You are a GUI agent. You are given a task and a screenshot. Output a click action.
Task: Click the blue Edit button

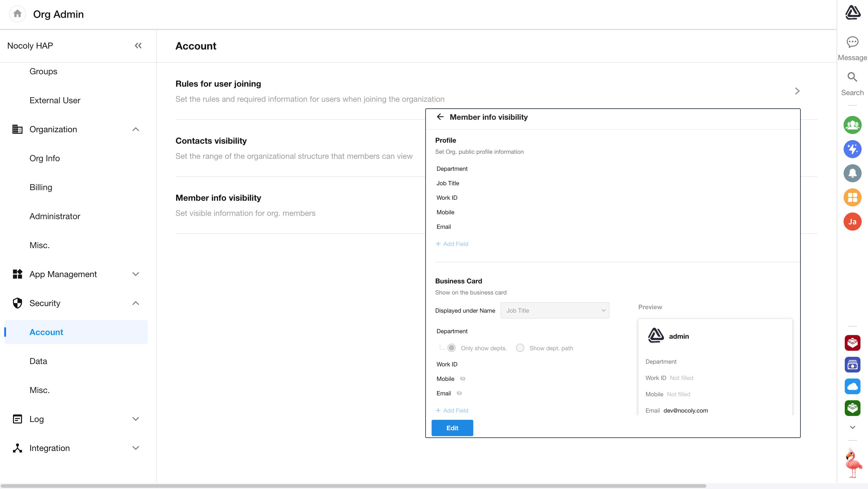452,428
